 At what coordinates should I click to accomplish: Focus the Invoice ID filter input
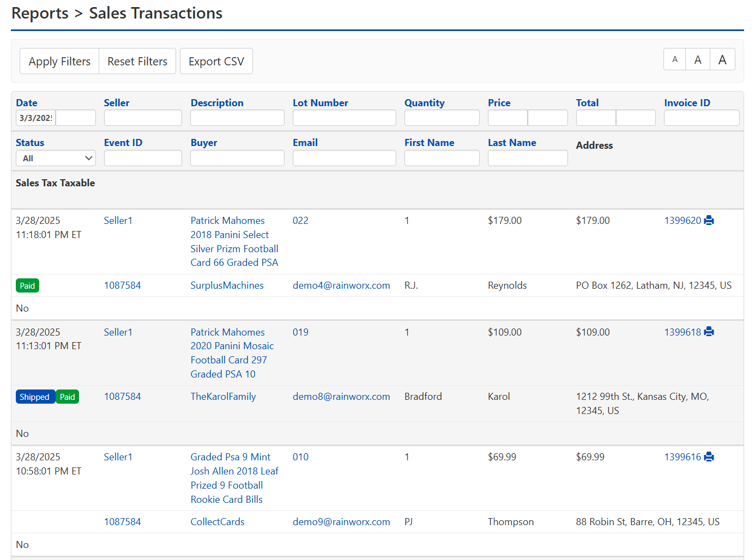pos(702,118)
